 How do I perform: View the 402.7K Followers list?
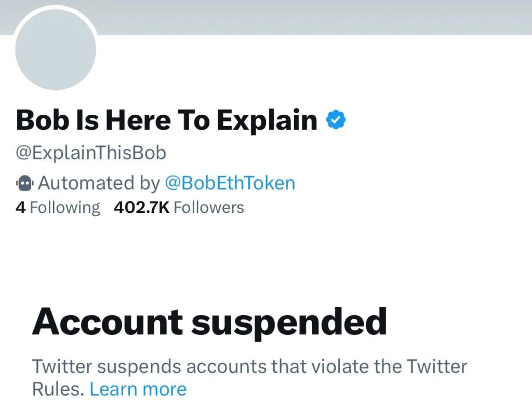tap(179, 208)
